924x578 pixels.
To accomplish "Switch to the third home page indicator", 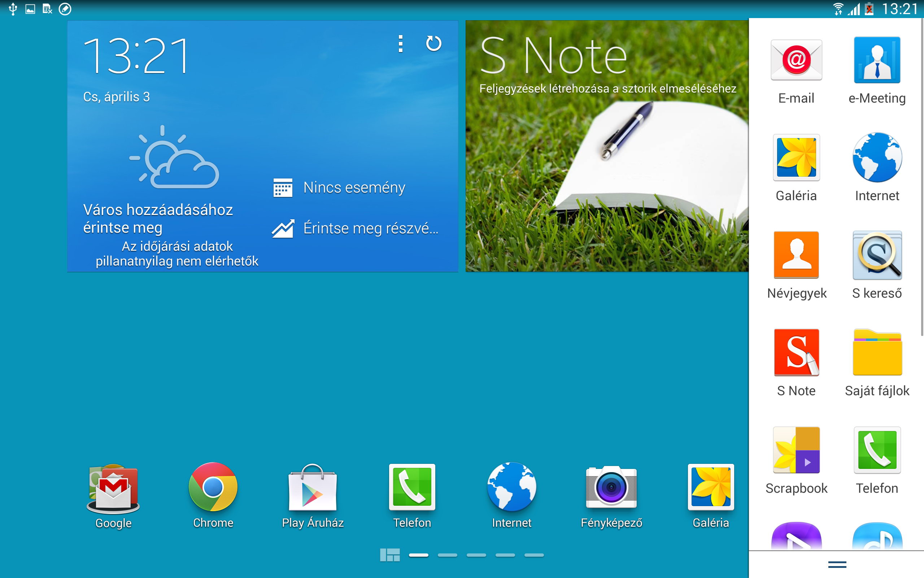I will pyautogui.click(x=476, y=555).
